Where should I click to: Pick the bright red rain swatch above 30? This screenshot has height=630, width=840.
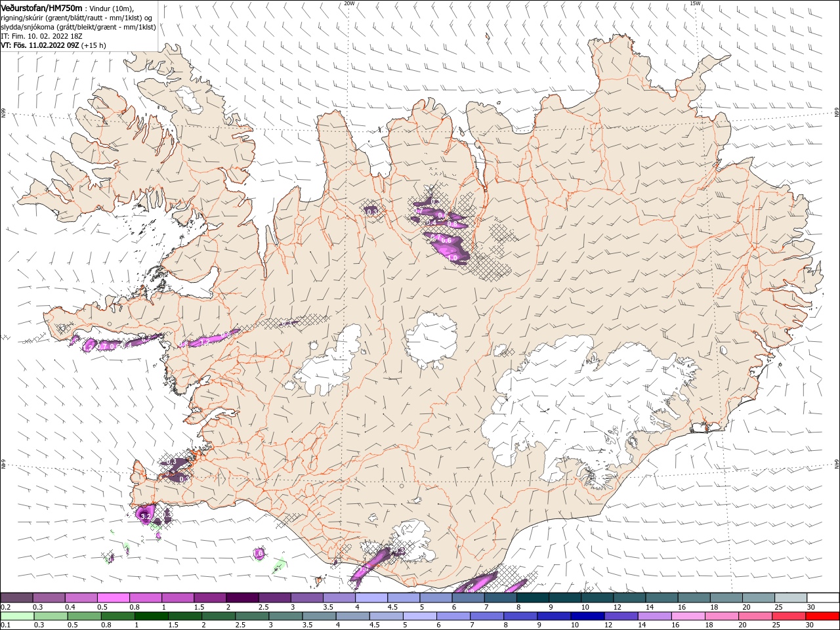(x=822, y=616)
